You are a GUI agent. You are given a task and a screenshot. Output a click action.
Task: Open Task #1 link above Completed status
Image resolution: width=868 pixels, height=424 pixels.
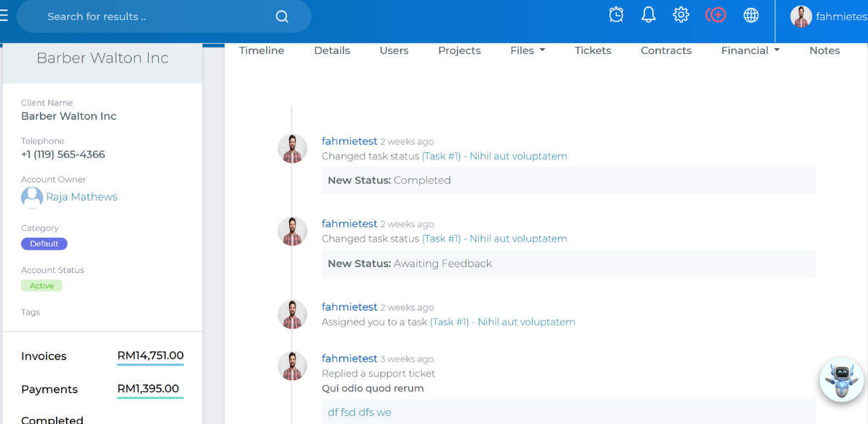495,156
